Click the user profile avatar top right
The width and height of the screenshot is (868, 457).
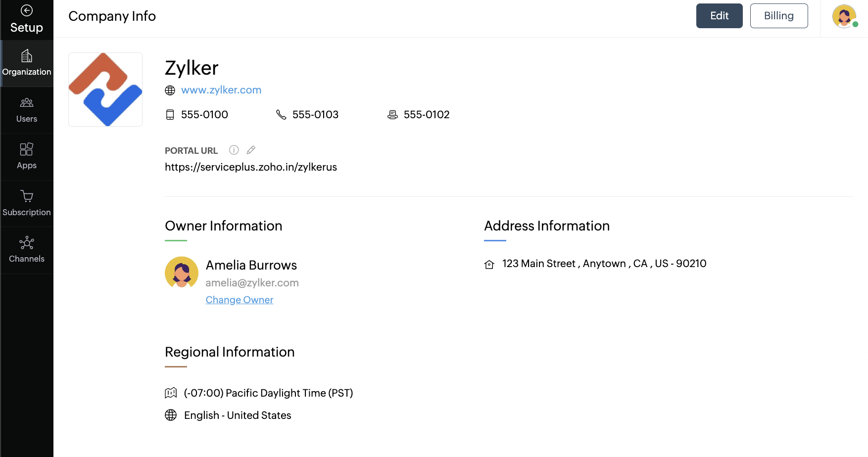pos(844,16)
